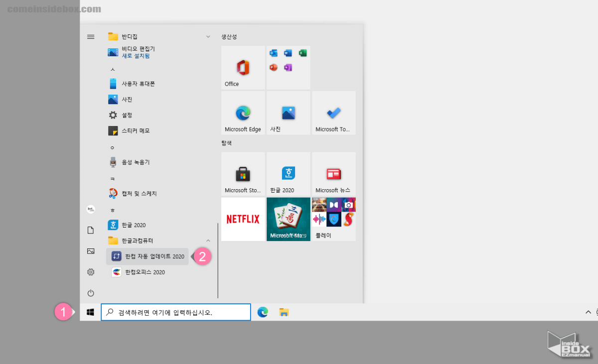Open 사진 app in the app list

[x=160, y=100]
